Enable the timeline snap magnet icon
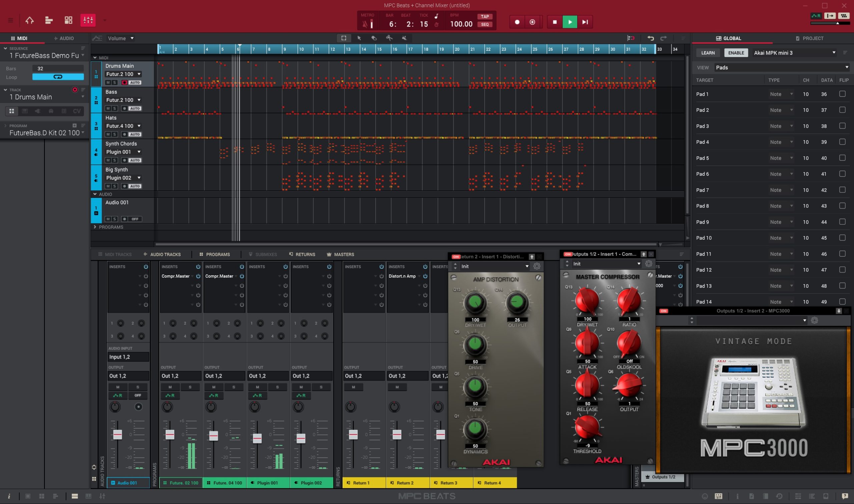 [631, 38]
